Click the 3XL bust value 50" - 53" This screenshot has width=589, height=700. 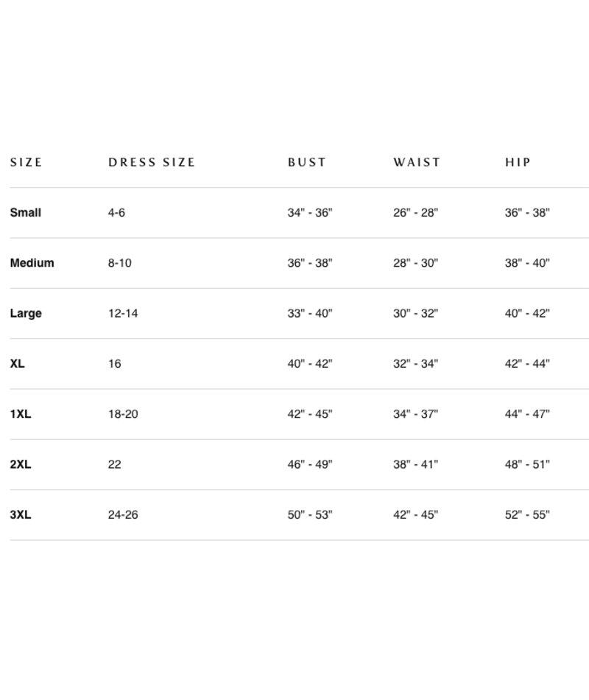point(310,515)
